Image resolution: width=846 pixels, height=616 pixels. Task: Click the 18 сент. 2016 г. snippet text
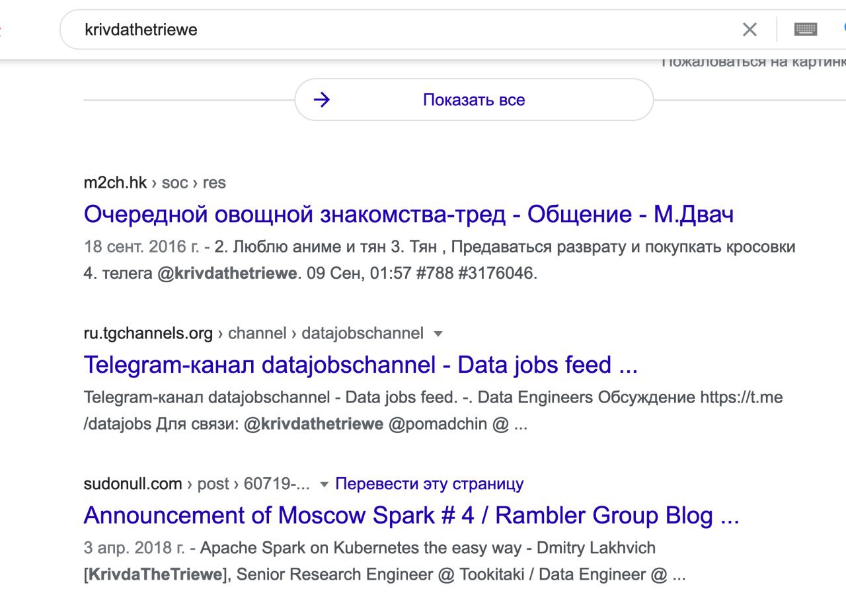pyautogui.click(x=141, y=247)
